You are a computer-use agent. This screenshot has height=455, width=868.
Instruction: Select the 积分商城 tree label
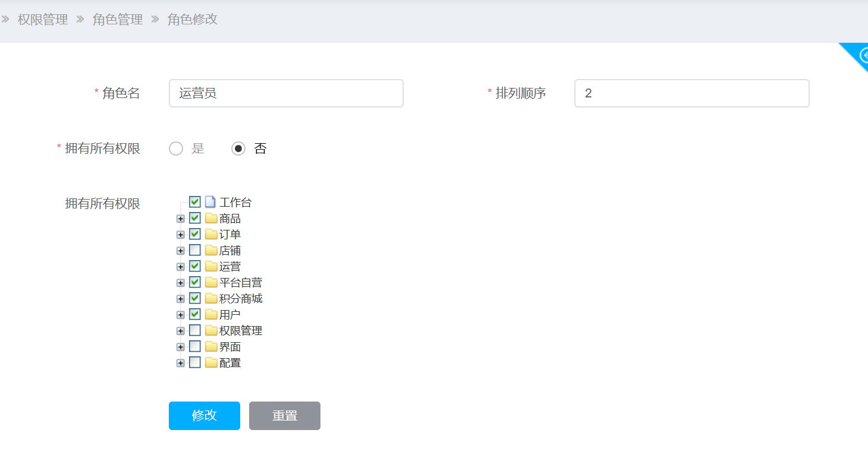pos(241,299)
